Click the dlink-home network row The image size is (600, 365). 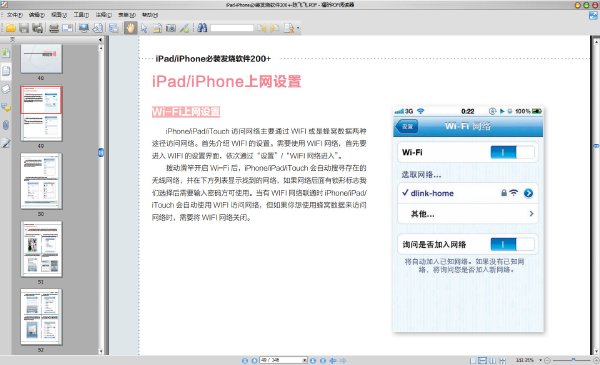(468, 193)
